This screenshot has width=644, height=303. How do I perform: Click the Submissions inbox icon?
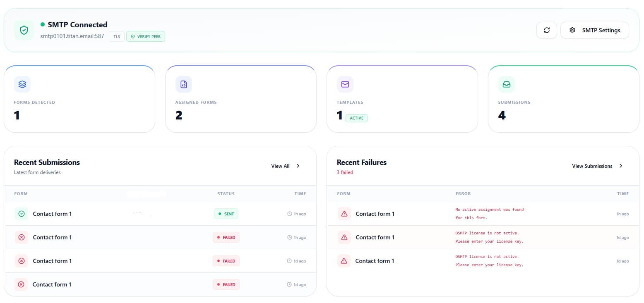pyautogui.click(x=507, y=84)
